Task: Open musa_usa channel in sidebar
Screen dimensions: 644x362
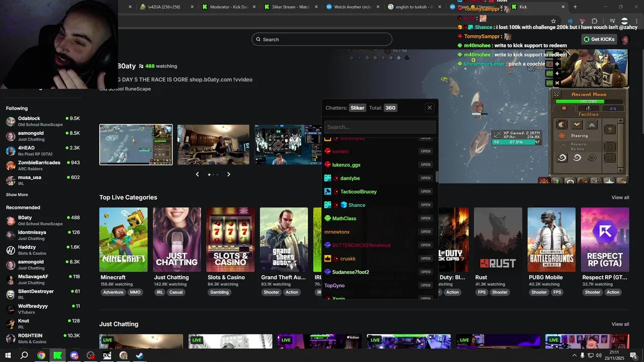Action: pos(43,180)
